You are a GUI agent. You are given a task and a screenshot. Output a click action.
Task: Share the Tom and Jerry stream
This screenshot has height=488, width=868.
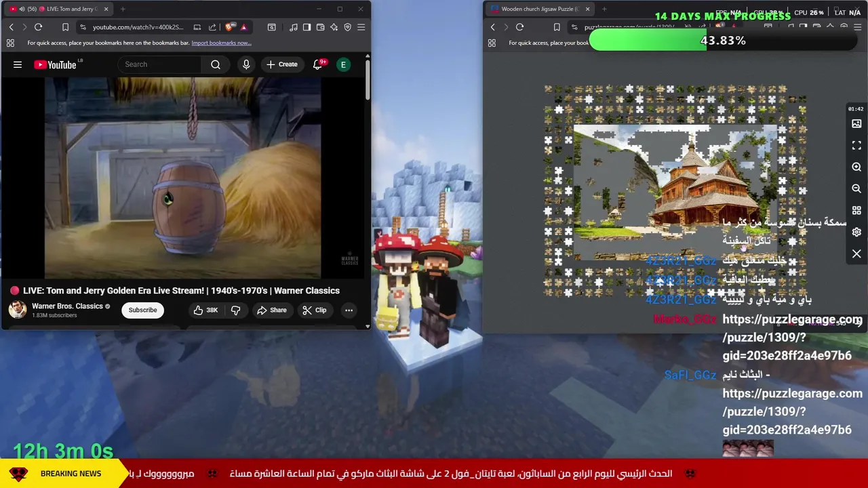pos(271,310)
